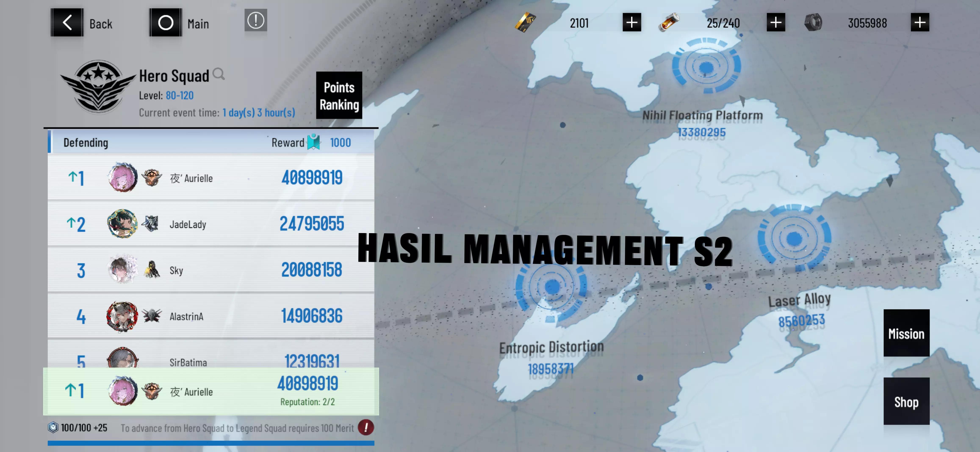Tap rank badge in highlighted green player row
980x452 pixels.
pyautogui.click(x=152, y=391)
